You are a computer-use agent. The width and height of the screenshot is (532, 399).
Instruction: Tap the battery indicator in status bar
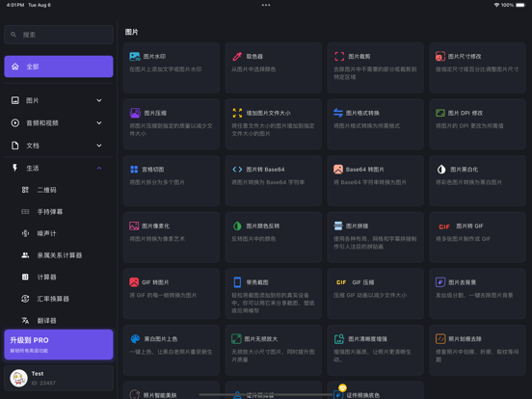point(520,5)
